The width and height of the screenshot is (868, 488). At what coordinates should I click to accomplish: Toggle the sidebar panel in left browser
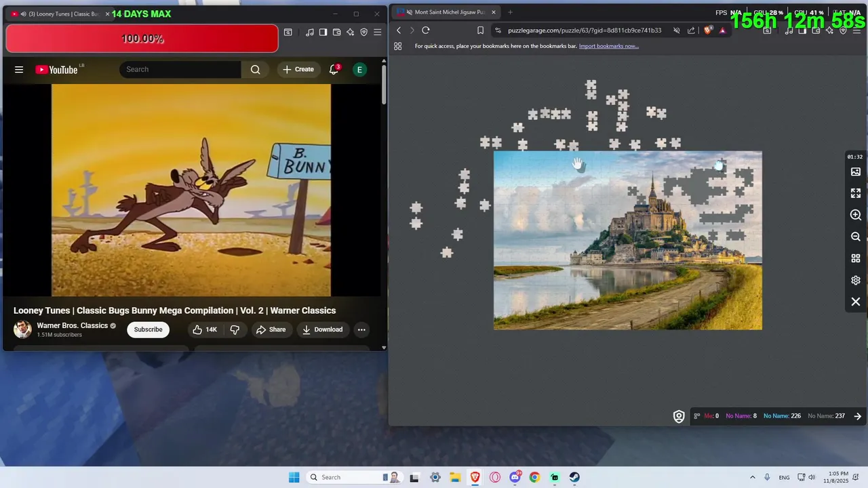[x=323, y=32]
